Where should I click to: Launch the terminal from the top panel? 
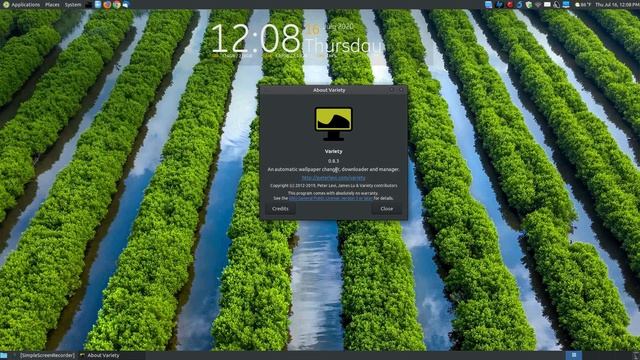(x=89, y=4)
